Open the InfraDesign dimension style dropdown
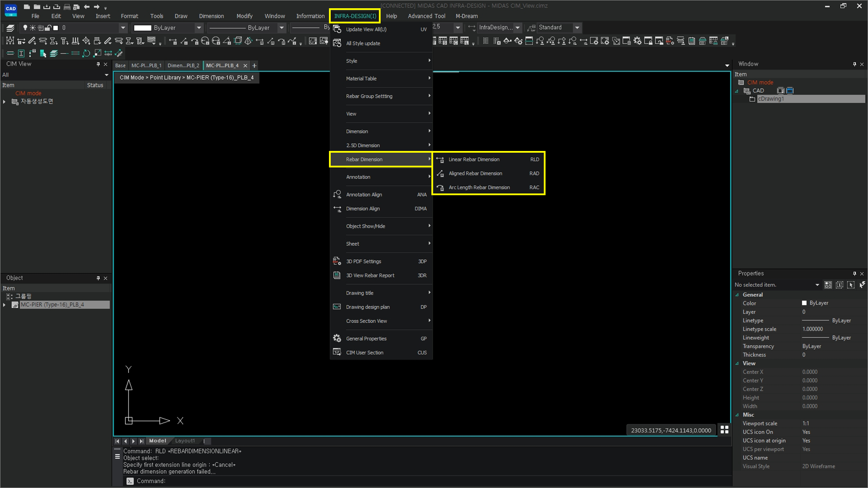 point(517,28)
